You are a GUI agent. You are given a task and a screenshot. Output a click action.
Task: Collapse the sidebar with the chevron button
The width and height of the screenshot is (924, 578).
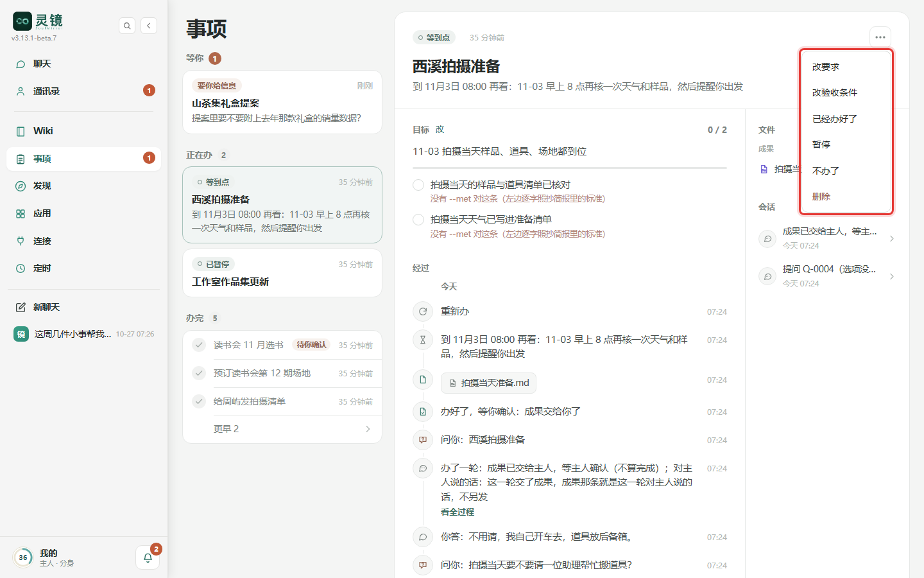(x=149, y=26)
